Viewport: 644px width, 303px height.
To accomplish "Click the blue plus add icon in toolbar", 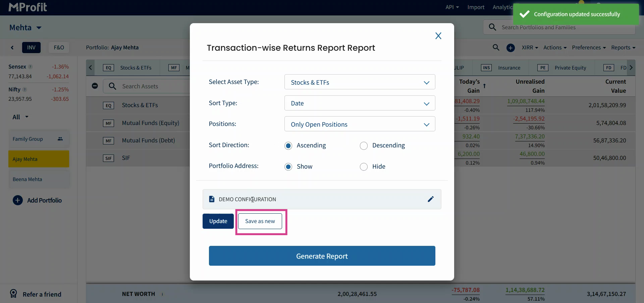I will pyautogui.click(x=511, y=48).
